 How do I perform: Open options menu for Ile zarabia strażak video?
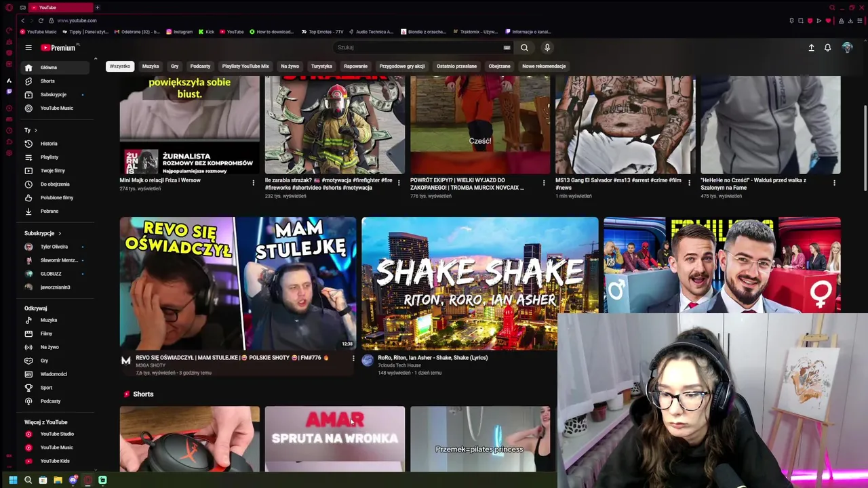coord(398,183)
